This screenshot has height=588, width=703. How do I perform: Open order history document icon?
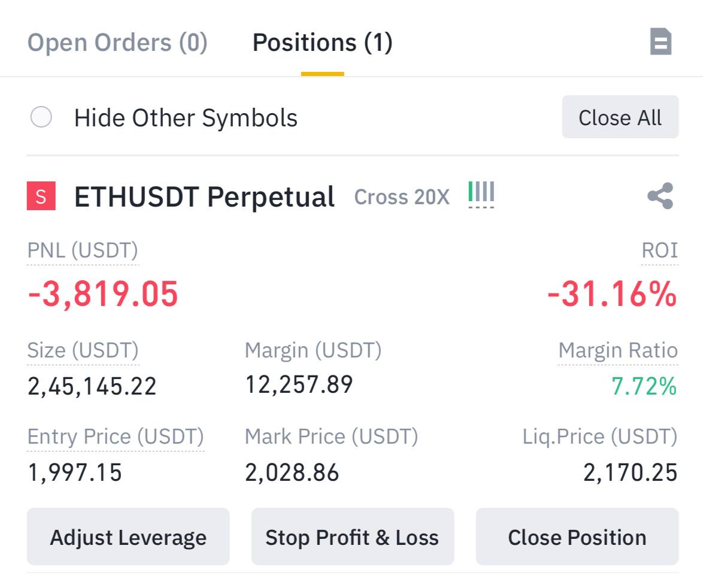[x=660, y=43]
